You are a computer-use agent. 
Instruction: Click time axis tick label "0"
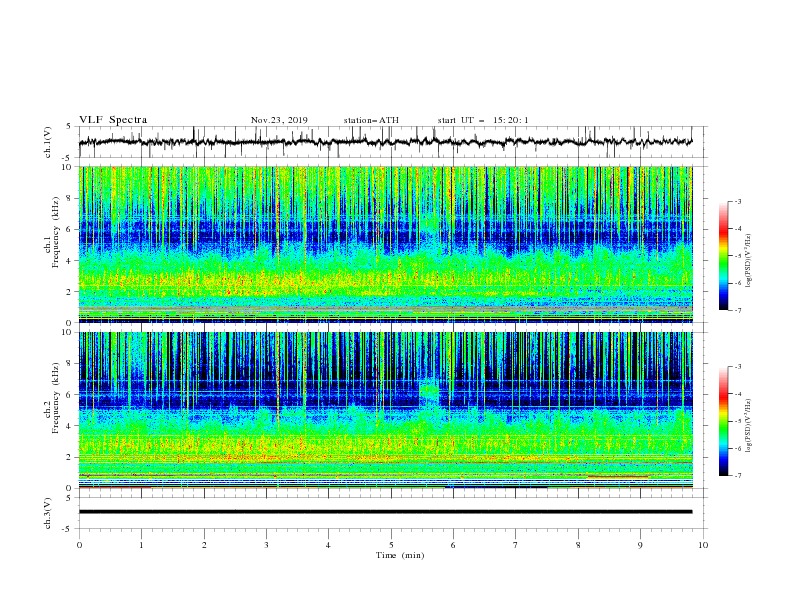pos(79,545)
